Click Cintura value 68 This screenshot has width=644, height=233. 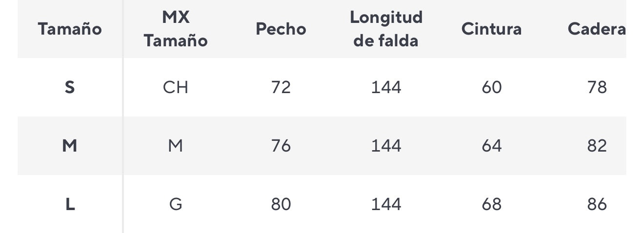coord(491,204)
